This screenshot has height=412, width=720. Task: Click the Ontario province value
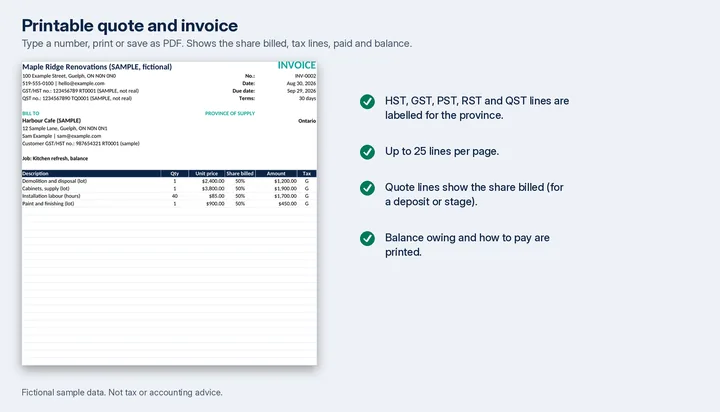tap(307, 121)
